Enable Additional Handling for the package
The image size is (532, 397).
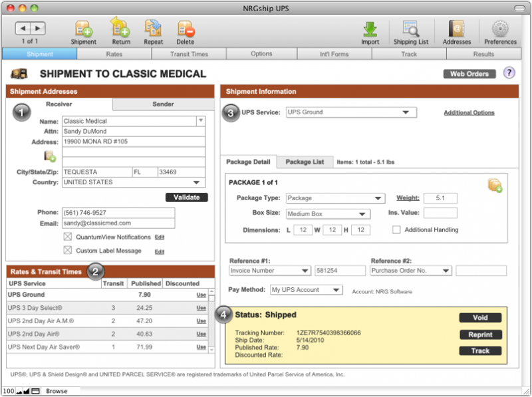point(396,230)
